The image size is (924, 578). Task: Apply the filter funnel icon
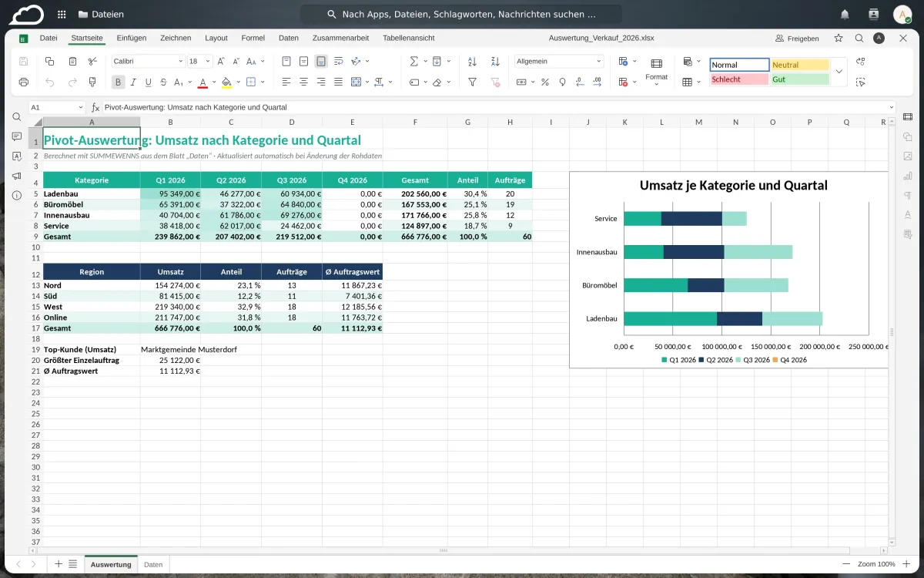(473, 82)
